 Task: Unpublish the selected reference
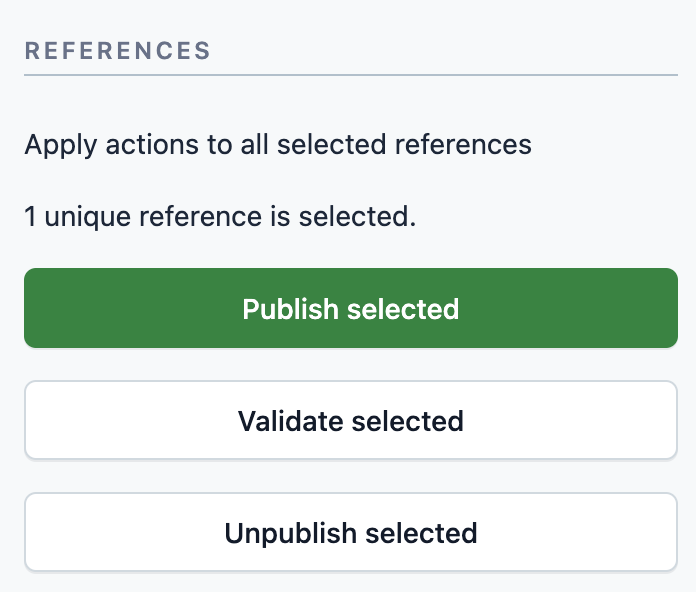click(350, 532)
